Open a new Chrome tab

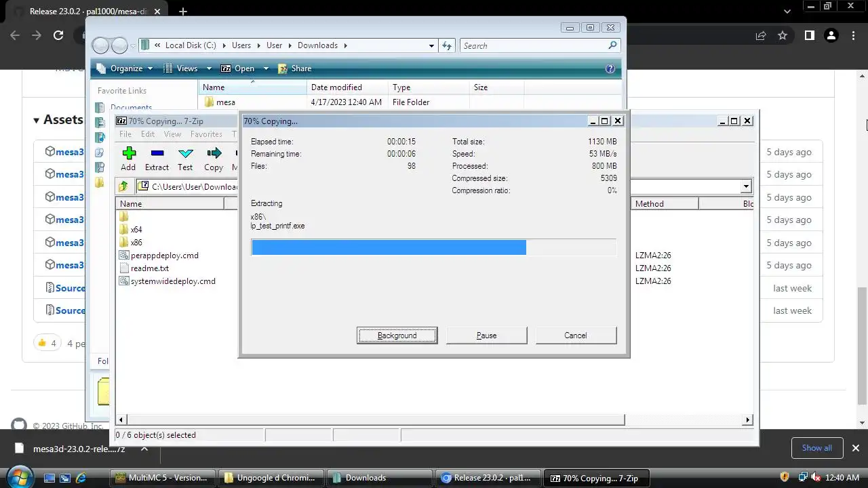coord(182,12)
